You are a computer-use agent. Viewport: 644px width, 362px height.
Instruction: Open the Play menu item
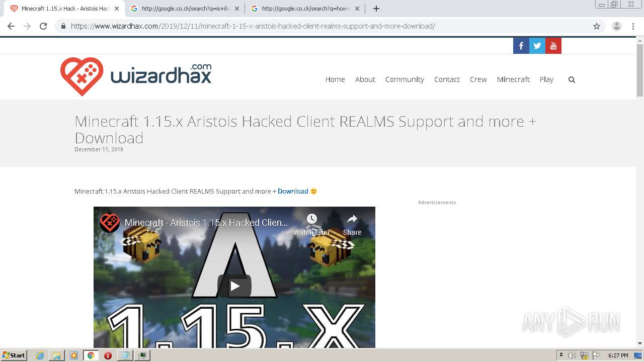(546, 79)
